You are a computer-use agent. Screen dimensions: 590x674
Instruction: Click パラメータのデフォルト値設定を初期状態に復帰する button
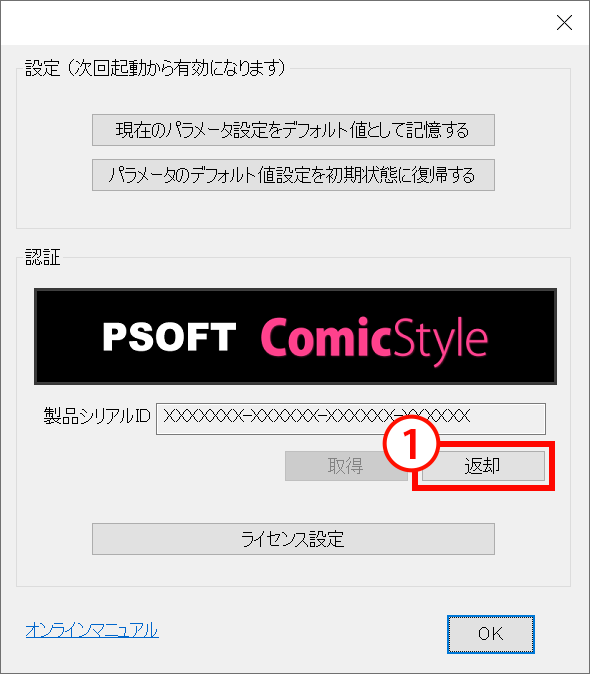293,175
